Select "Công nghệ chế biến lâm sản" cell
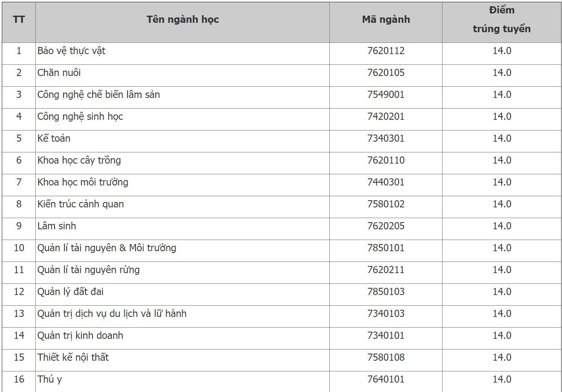 [98, 95]
